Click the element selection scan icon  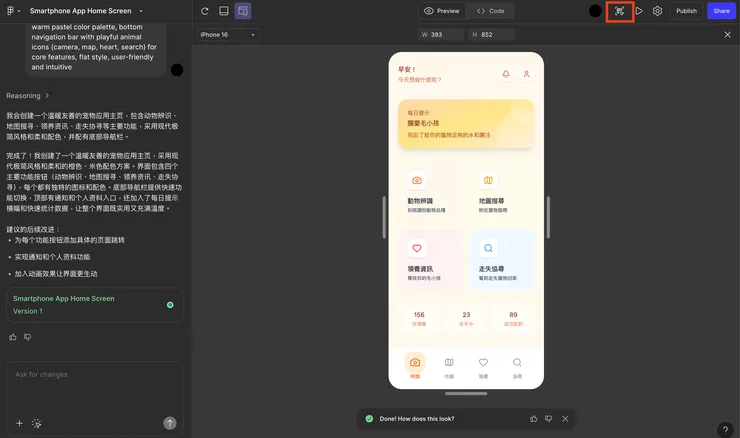pyautogui.click(x=619, y=11)
